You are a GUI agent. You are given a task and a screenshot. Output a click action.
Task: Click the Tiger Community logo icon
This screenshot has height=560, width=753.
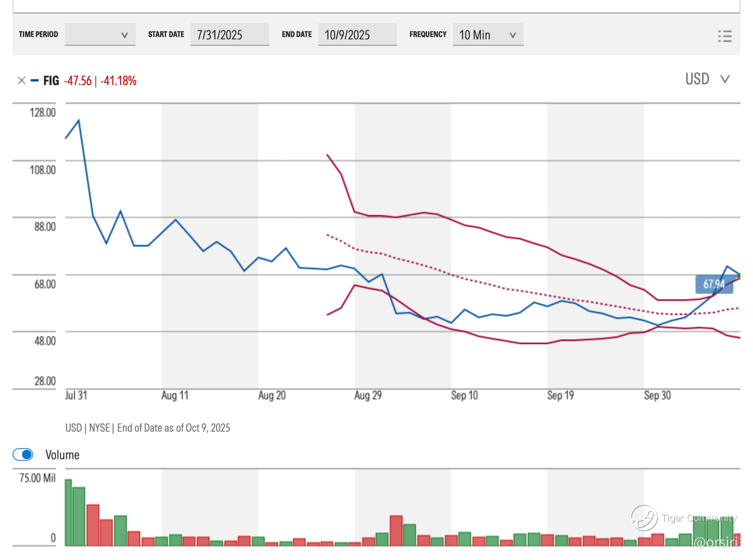[644, 518]
